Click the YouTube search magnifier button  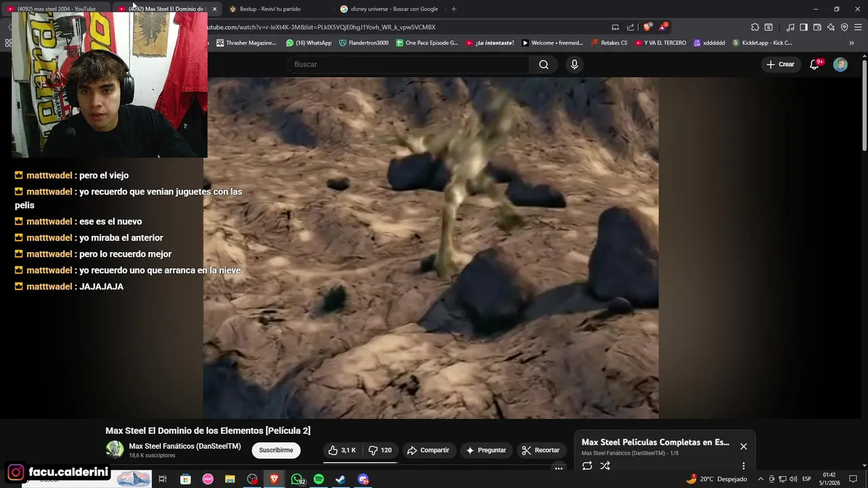(x=543, y=64)
